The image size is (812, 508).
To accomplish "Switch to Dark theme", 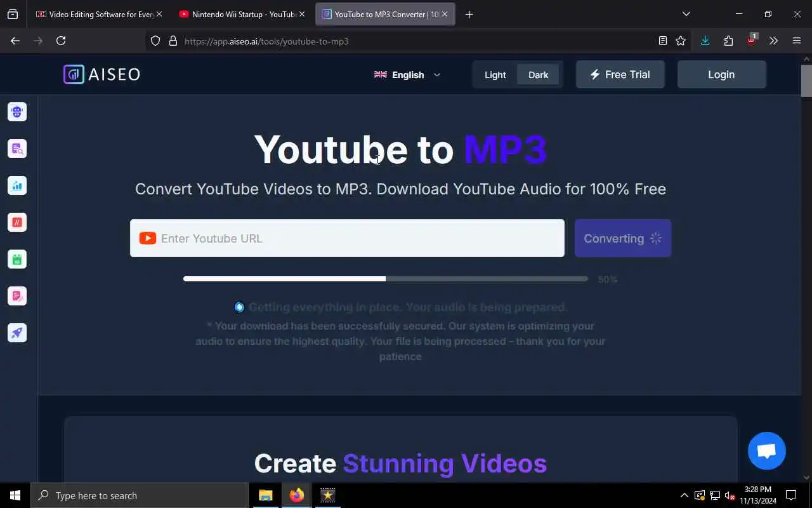I will [x=538, y=74].
